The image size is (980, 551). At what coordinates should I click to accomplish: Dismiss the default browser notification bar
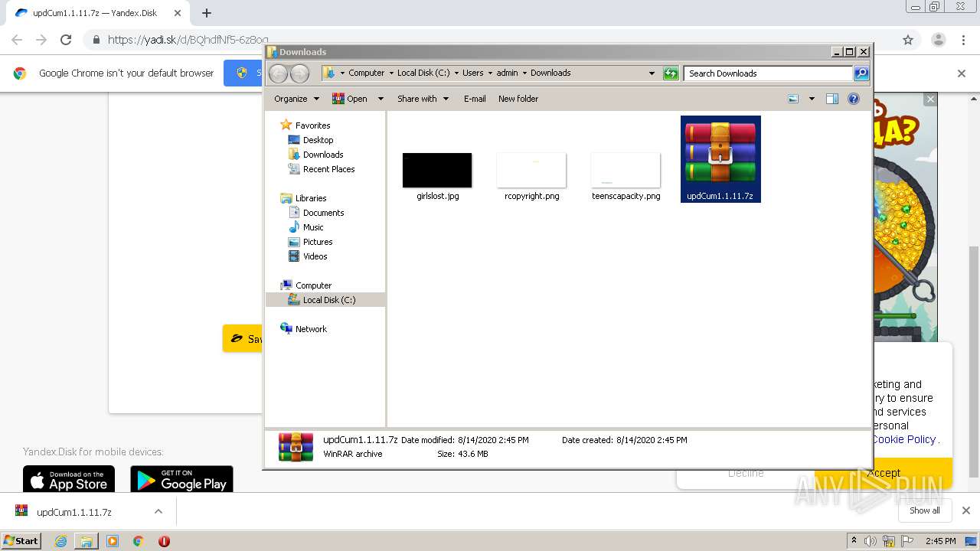[x=962, y=73]
